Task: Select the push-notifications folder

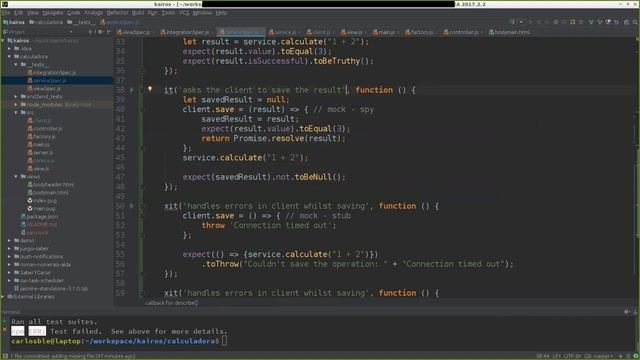Action: pos(42,257)
